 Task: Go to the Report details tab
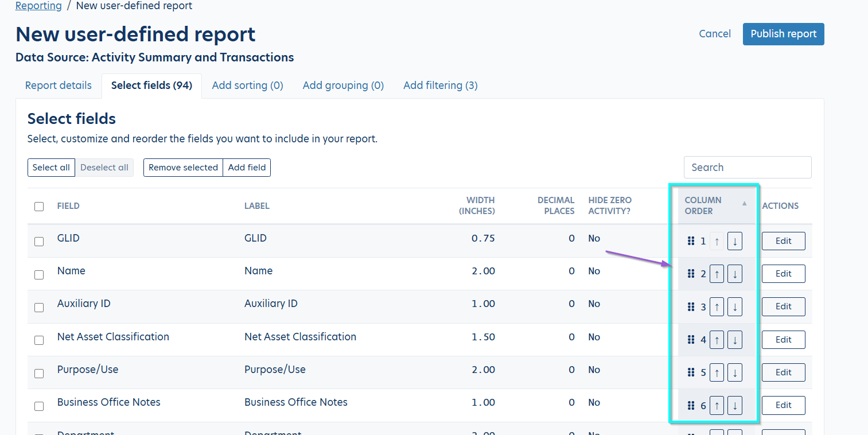point(59,86)
